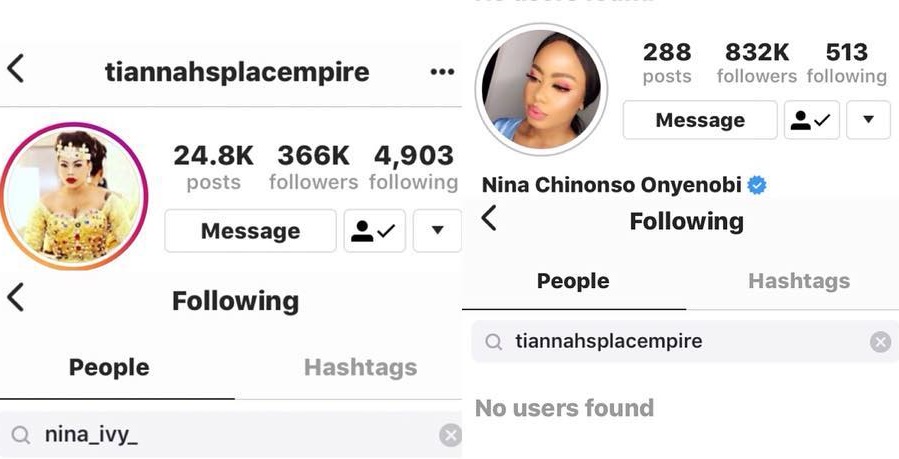View tiannahsplacempire story profile picture
The width and height of the screenshot is (899, 459).
[x=74, y=196]
